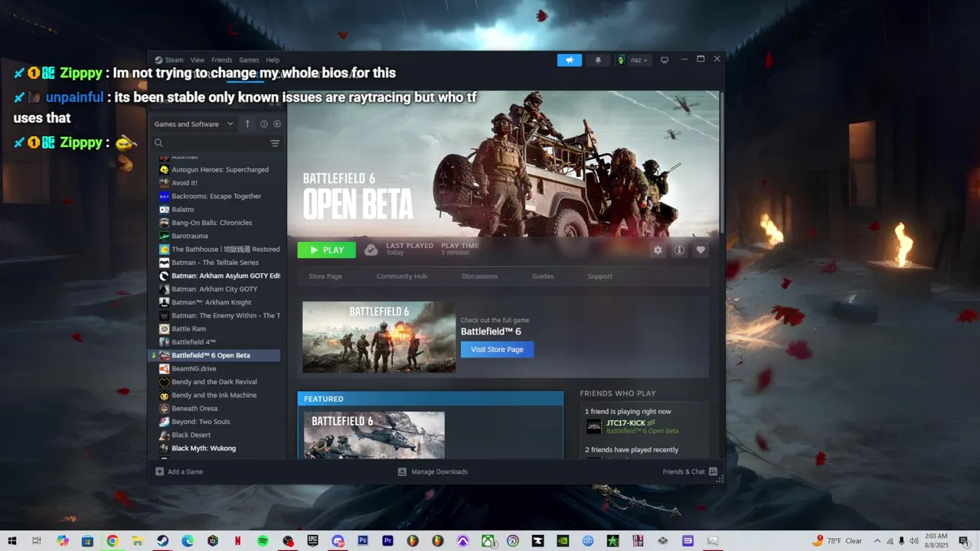Click the library search field

(x=210, y=143)
